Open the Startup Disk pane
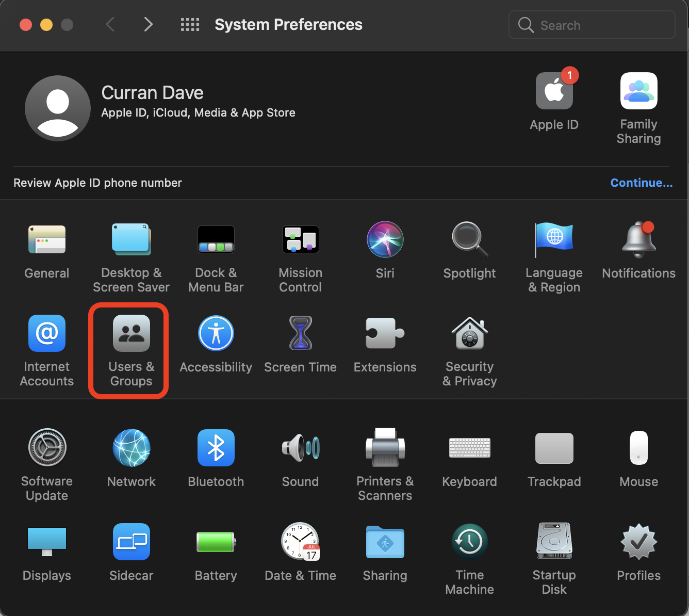 click(x=554, y=542)
